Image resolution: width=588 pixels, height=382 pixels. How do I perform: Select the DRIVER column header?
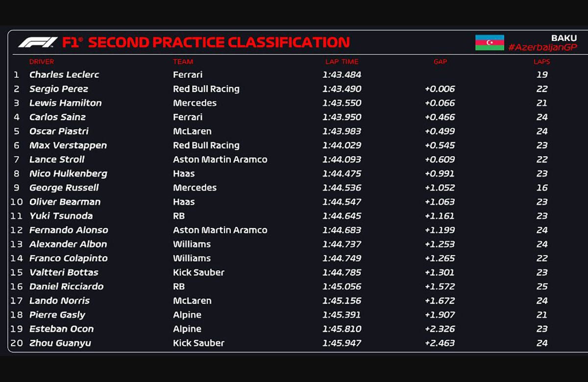(42, 62)
